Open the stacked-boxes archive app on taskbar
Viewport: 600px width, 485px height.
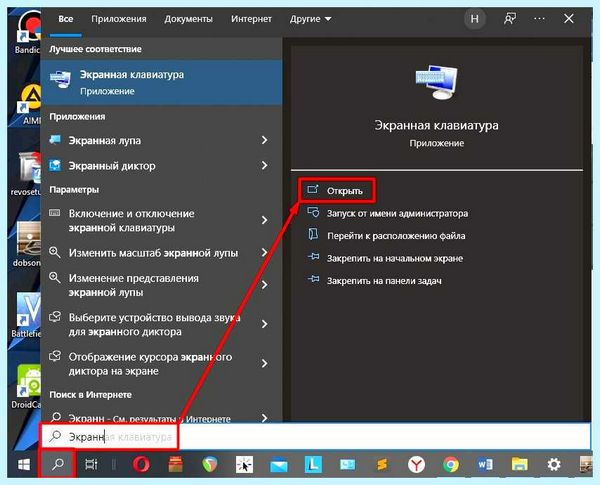(175, 465)
